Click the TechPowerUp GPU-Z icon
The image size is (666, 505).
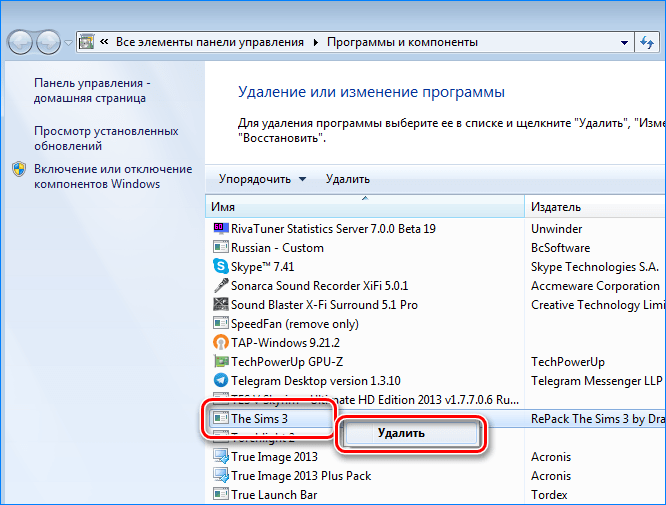(221, 361)
